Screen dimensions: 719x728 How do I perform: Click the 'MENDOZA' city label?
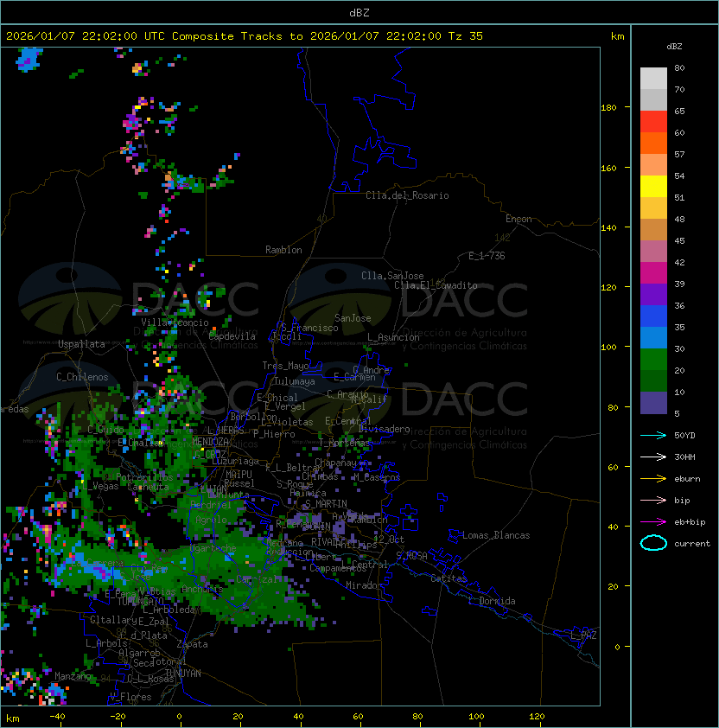(210, 441)
